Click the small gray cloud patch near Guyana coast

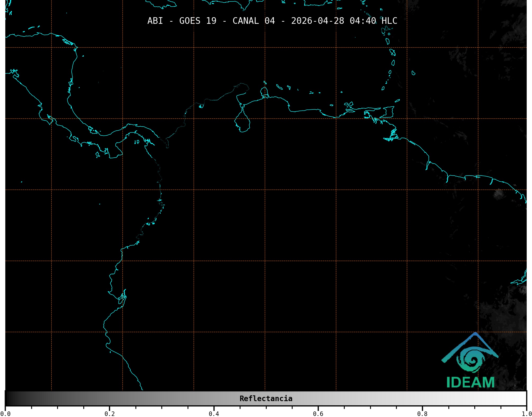tap(498, 194)
